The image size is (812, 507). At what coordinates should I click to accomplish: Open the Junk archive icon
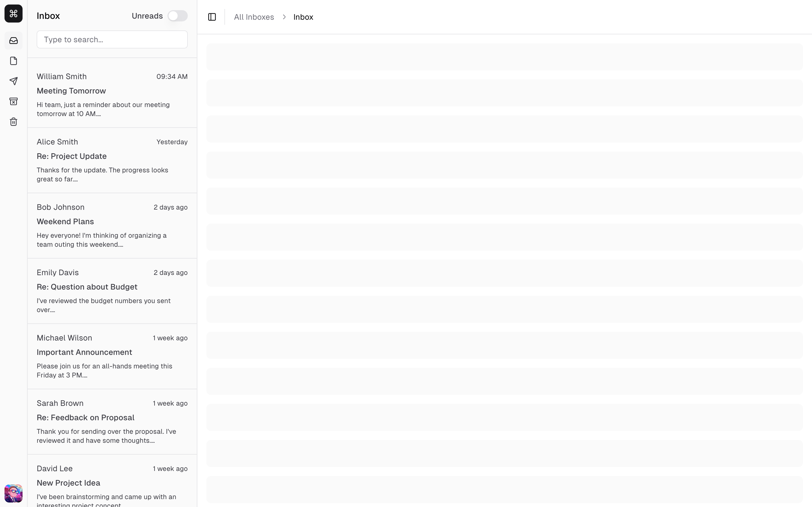(14, 101)
